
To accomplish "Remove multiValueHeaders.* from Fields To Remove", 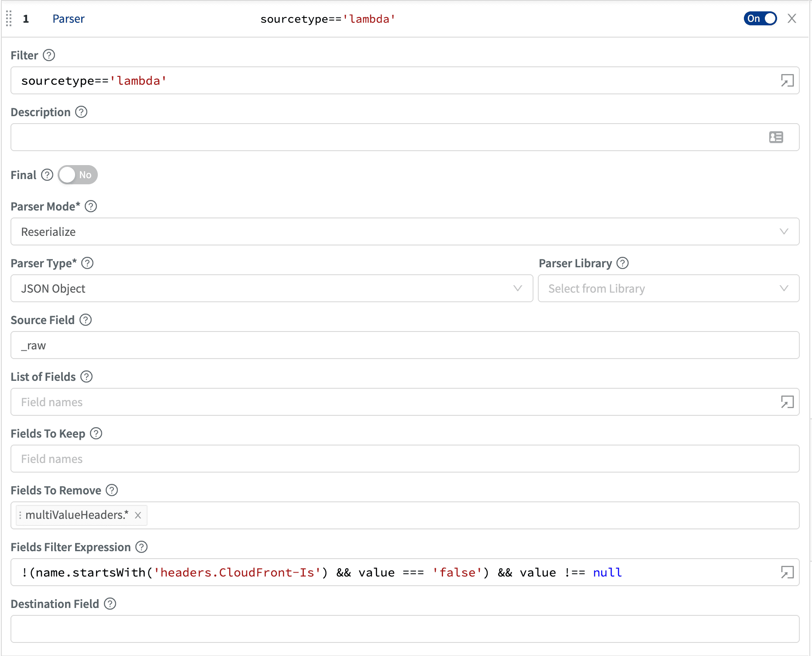I will pyautogui.click(x=138, y=515).
